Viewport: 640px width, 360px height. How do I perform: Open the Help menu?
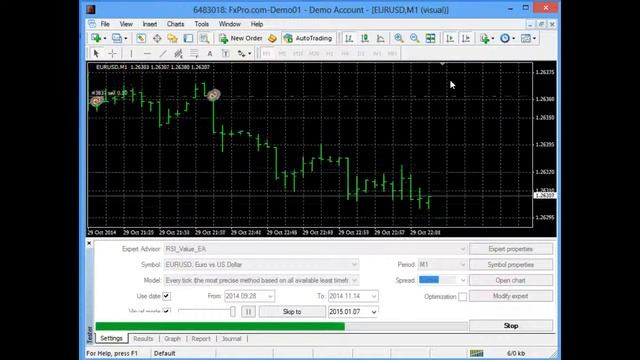257,24
